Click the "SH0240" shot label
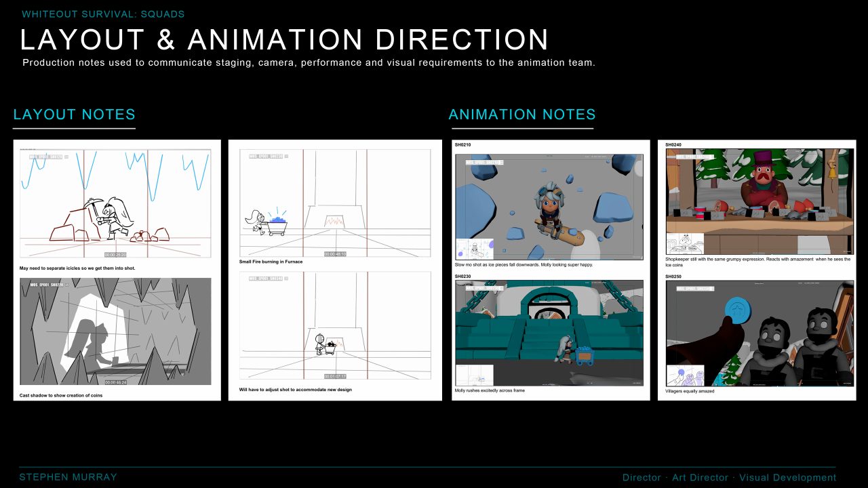 (x=673, y=145)
